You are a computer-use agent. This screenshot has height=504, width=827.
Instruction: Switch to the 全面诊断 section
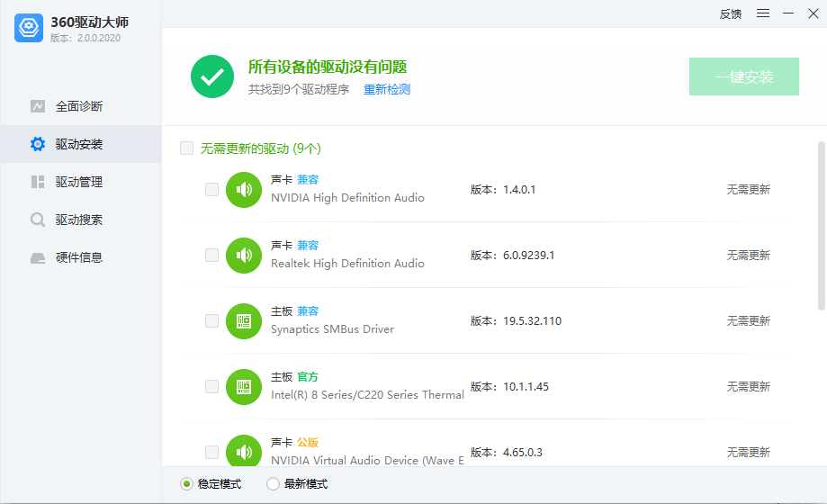81,106
